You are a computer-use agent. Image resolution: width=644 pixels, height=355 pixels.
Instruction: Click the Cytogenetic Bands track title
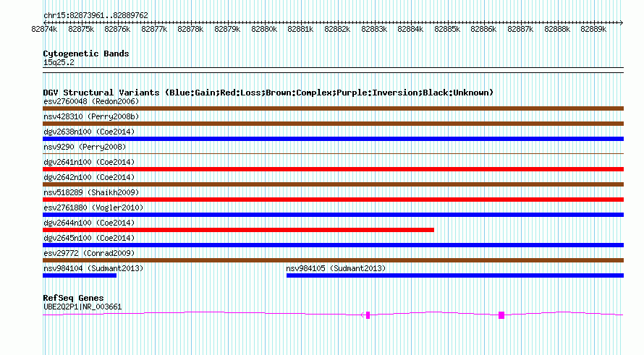(86, 54)
